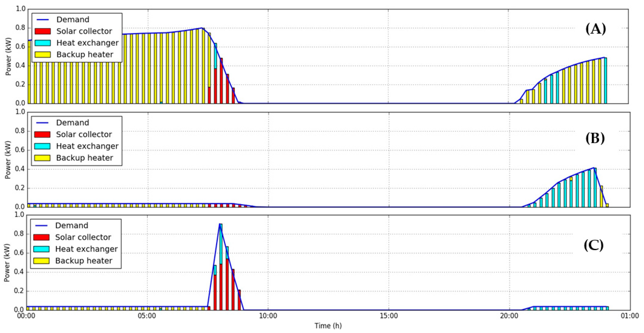The height and width of the screenshot is (333, 644).
Task: Click last cyan bar at right end of chart A
Action: 605,80
